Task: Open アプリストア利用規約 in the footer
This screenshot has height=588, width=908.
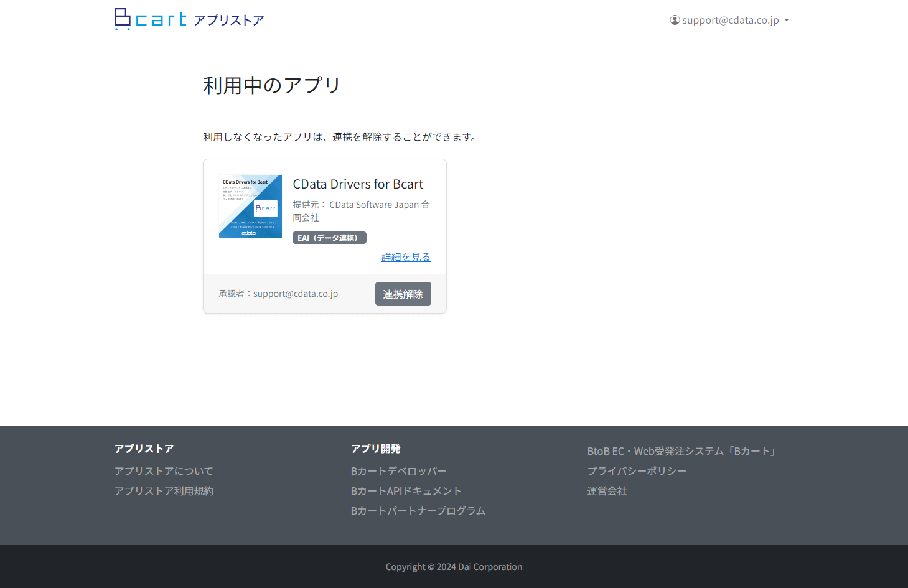Action: click(x=164, y=491)
